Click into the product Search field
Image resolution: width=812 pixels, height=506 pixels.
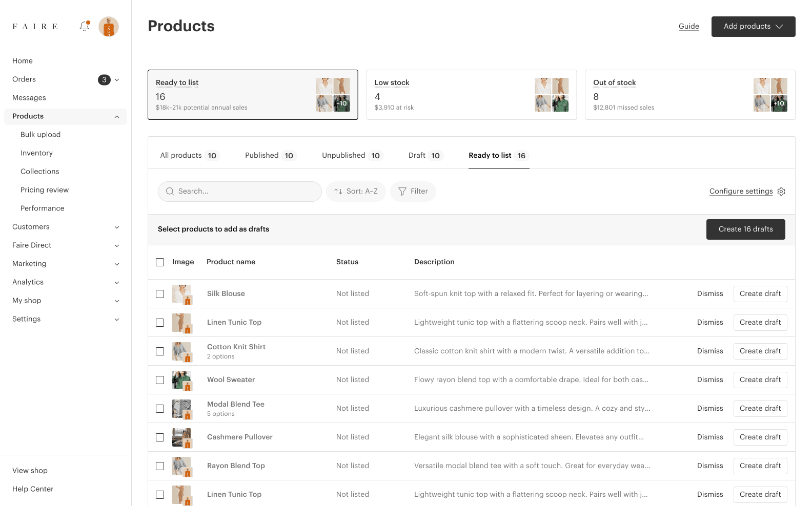pyautogui.click(x=240, y=192)
